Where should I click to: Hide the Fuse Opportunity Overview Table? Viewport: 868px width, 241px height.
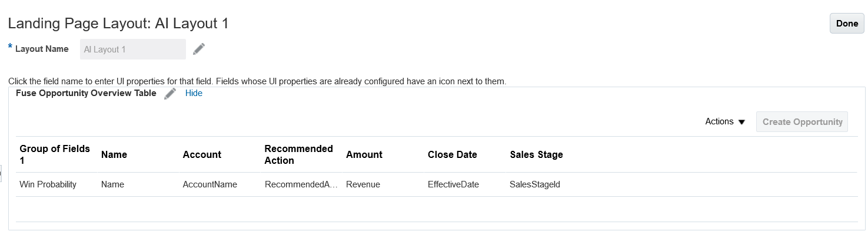[194, 93]
